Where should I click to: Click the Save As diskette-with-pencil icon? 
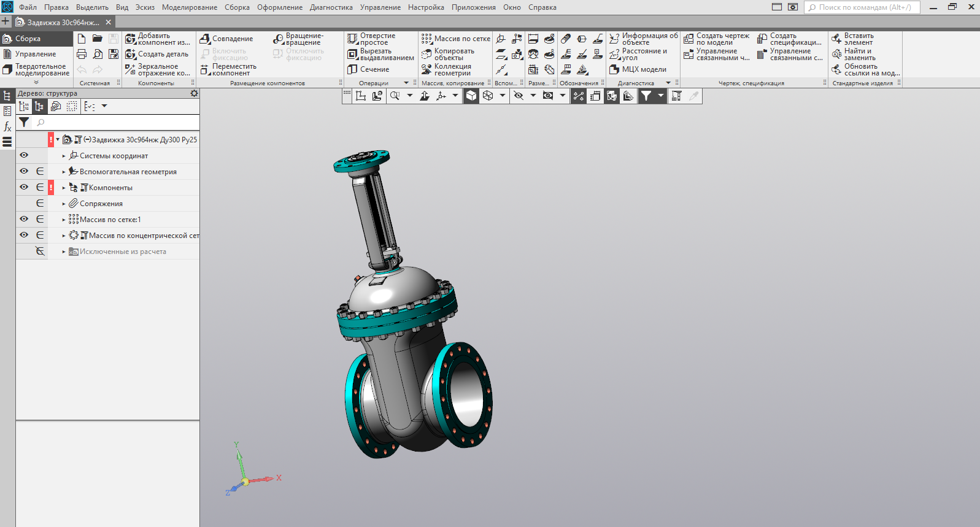(x=114, y=54)
